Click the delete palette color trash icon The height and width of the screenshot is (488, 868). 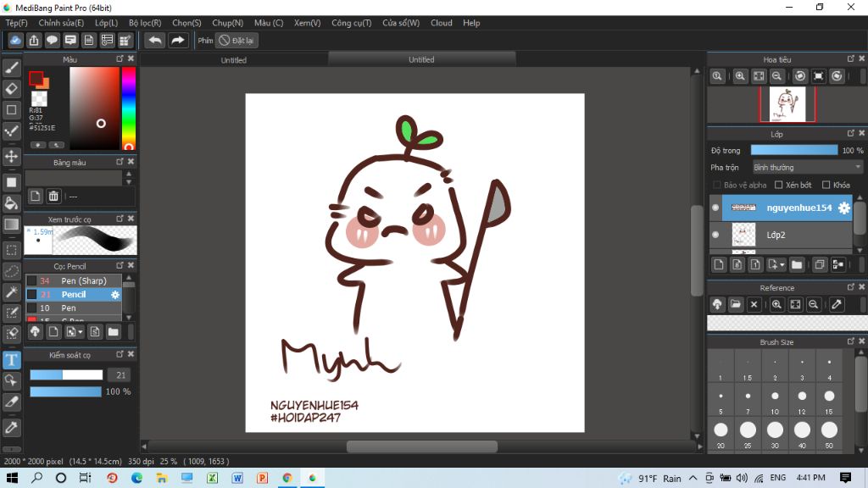click(x=53, y=196)
